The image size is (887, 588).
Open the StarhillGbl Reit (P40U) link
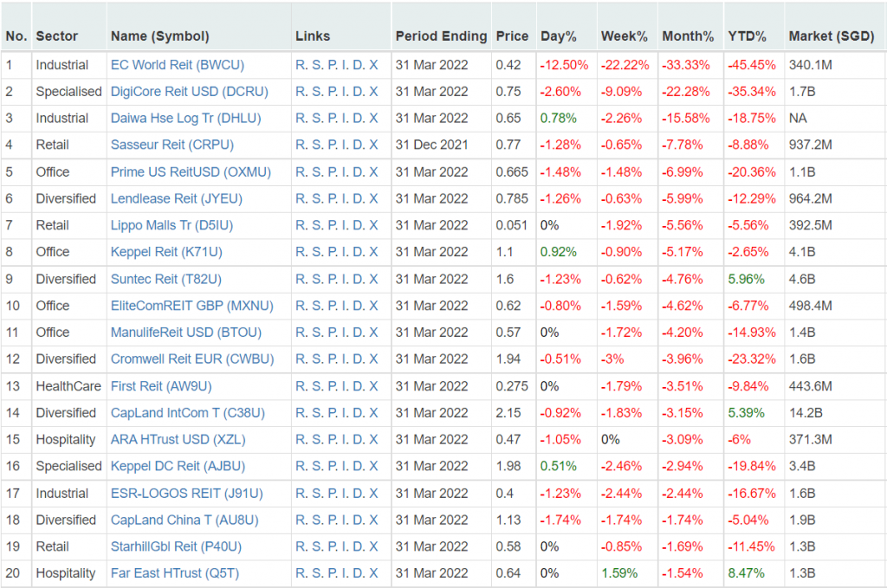point(176,546)
